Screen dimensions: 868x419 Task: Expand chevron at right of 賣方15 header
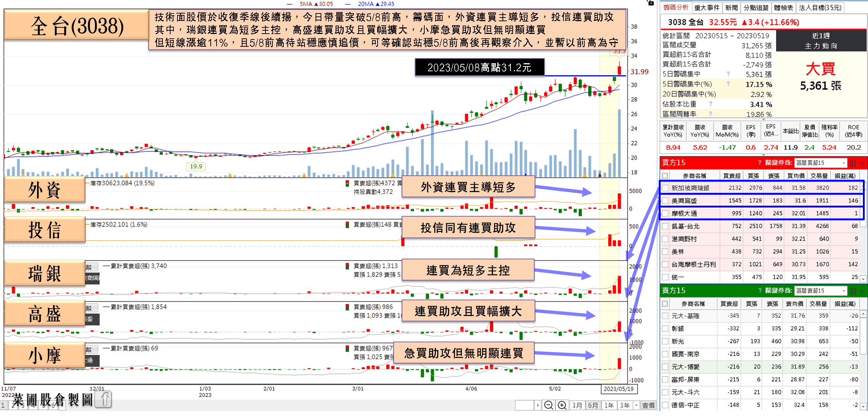point(863,291)
